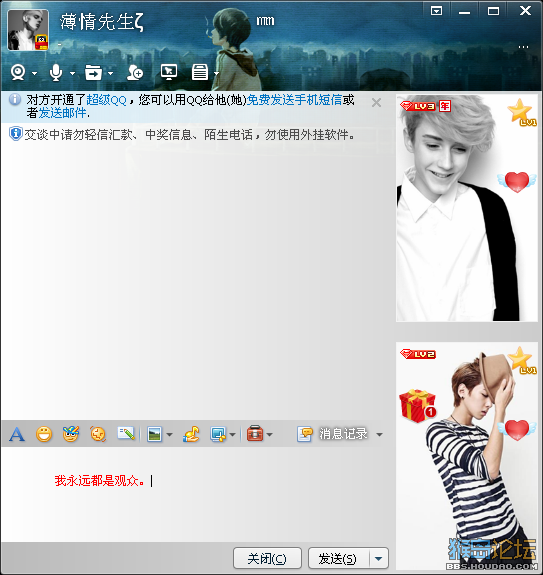543x575 pixels.
Task: Start a video call with the webcam icon
Action: click(x=18, y=72)
